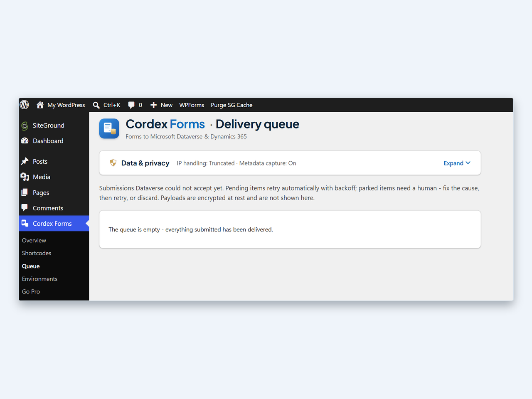Click the Comments speech bubble sidebar icon
Image resolution: width=532 pixels, height=399 pixels.
point(25,208)
